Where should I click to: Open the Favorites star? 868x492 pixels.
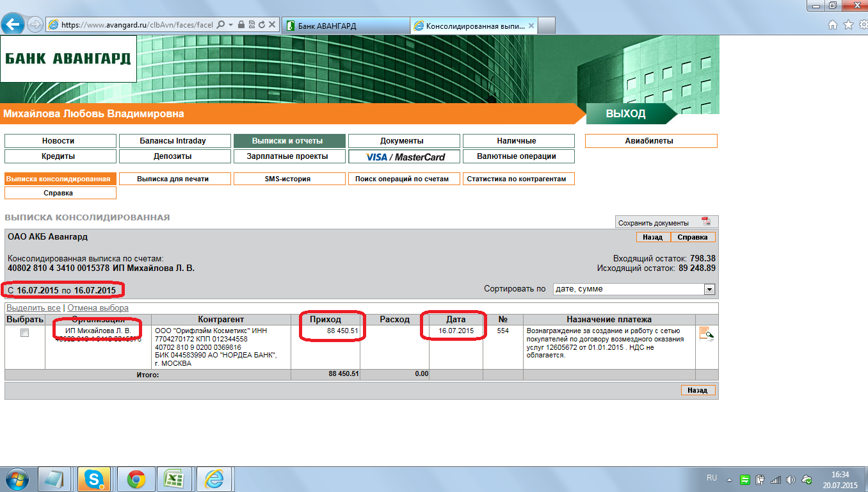coord(848,25)
